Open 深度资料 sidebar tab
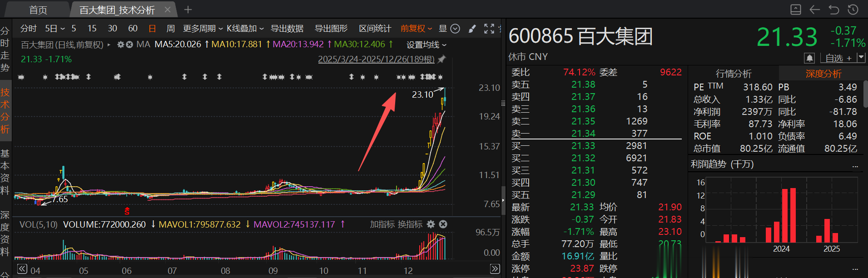The image size is (868, 278). click(x=5, y=233)
